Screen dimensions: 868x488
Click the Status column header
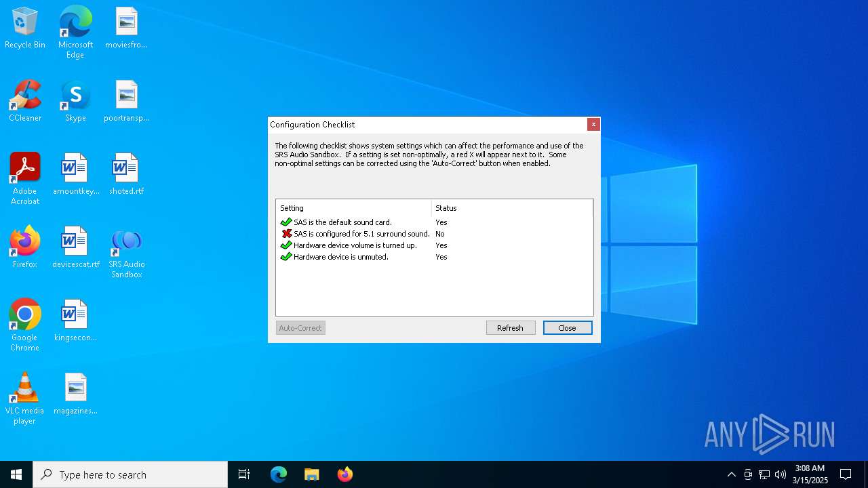(512, 208)
